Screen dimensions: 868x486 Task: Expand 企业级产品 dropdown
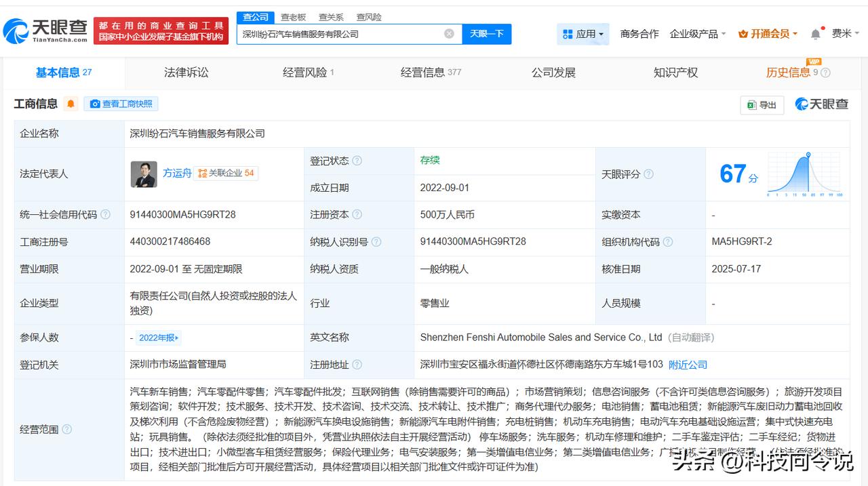click(x=698, y=34)
